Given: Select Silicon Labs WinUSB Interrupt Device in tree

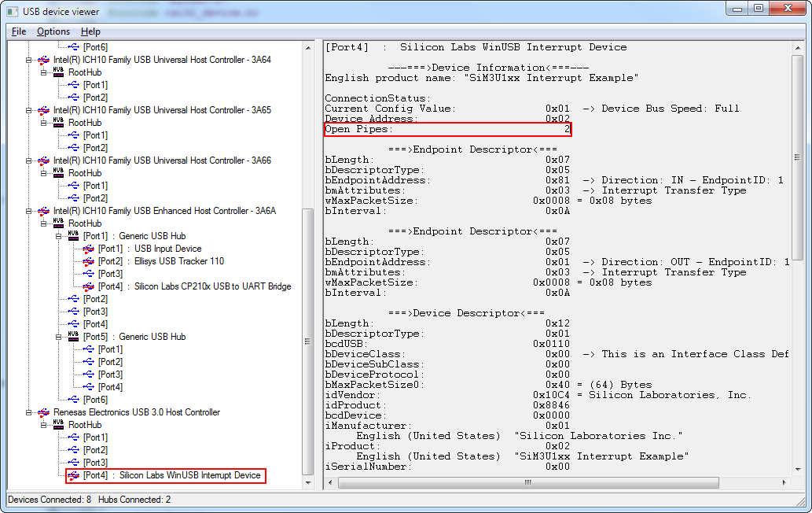Looking at the screenshot, I should point(189,475).
